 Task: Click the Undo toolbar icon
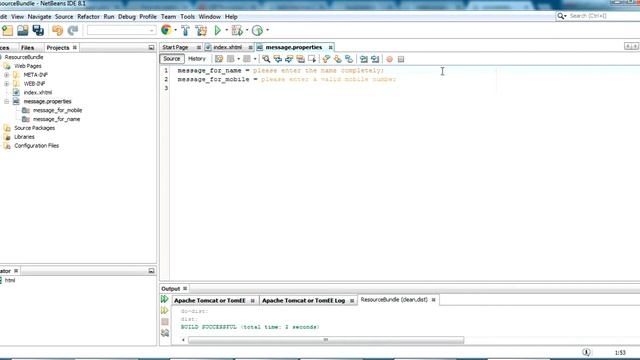tap(58, 30)
